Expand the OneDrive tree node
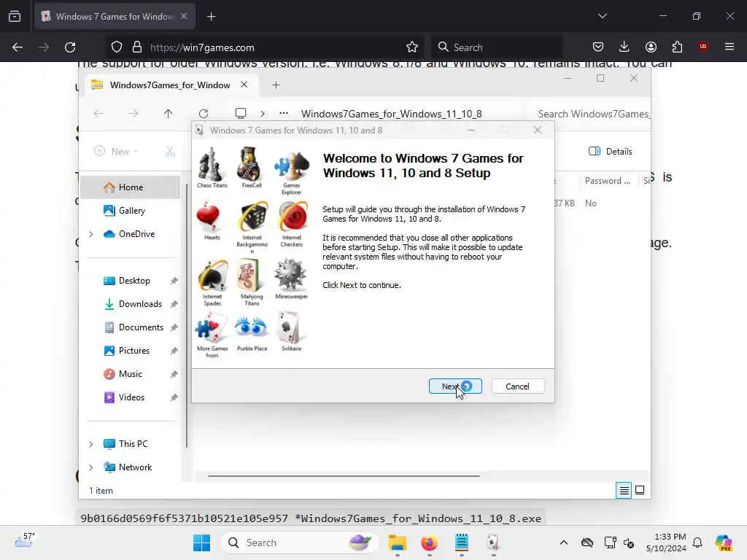This screenshot has height=560, width=747. [90, 234]
